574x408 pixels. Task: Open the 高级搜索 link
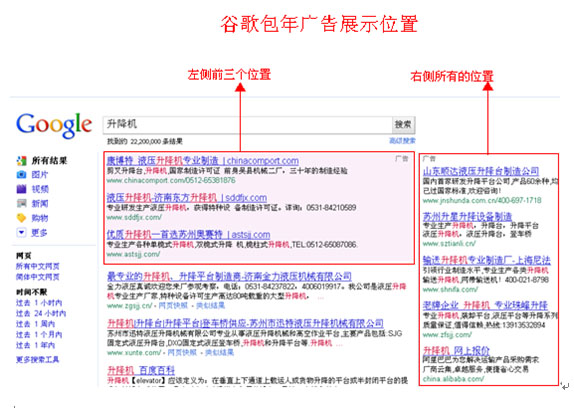(402, 141)
